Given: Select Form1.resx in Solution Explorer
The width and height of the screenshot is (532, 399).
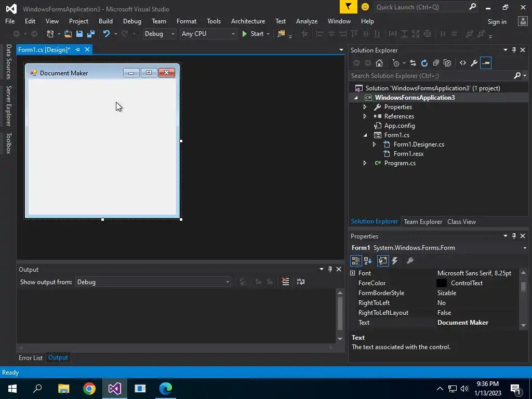Looking at the screenshot, I should pos(408,154).
